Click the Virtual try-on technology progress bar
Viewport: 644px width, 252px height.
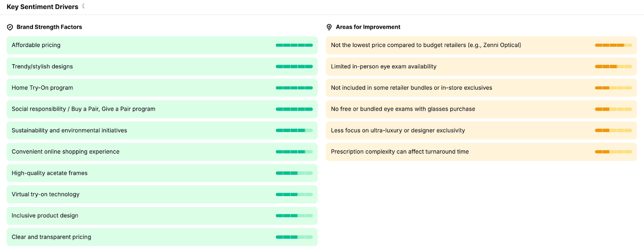(294, 195)
